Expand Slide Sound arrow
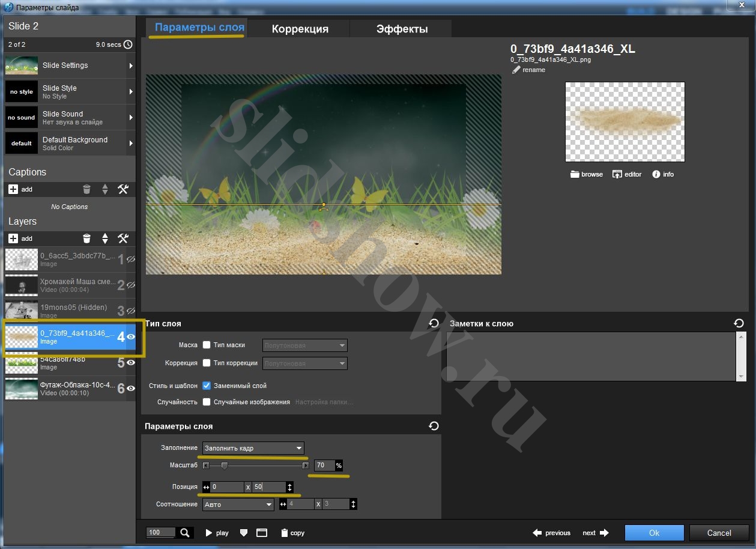 (x=130, y=118)
